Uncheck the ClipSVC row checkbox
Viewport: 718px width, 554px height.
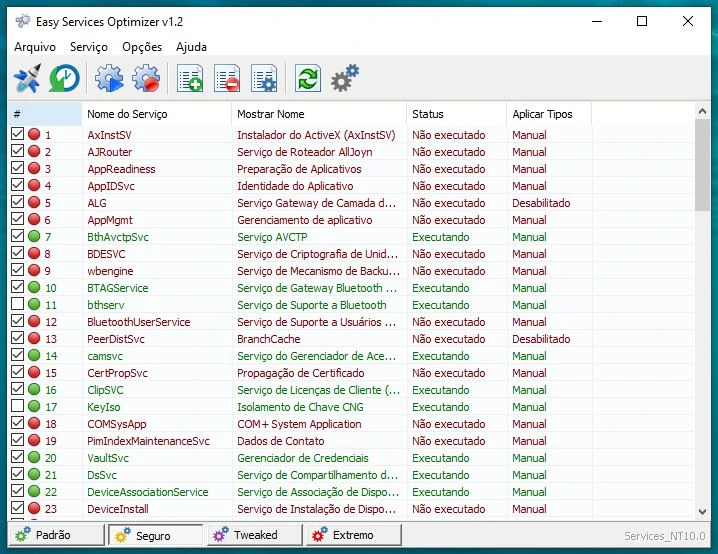point(17,389)
